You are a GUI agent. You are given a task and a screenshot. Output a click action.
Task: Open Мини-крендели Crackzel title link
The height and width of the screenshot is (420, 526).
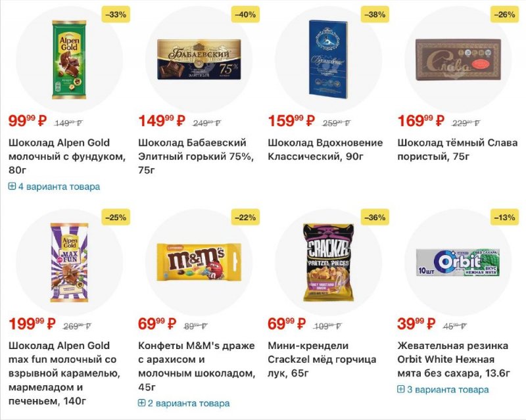tap(322, 360)
